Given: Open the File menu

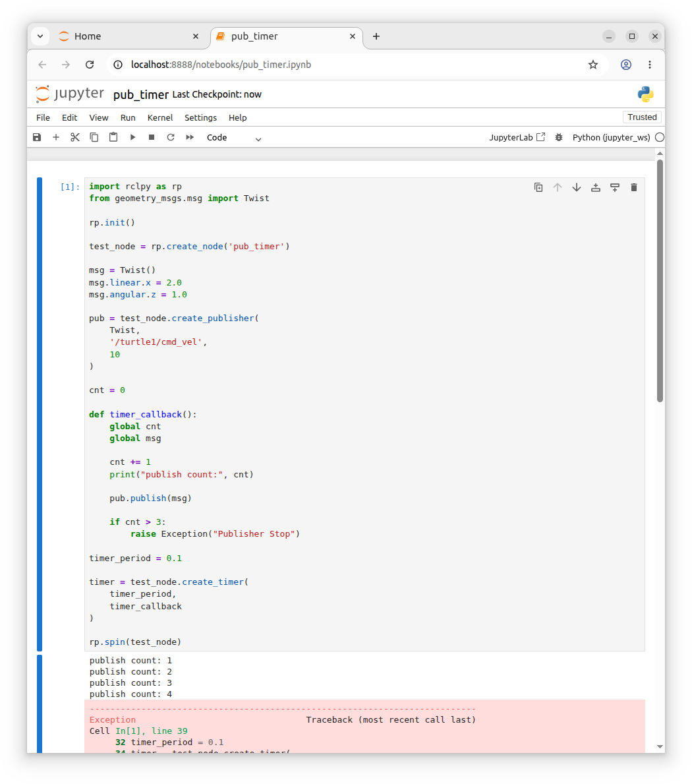Looking at the screenshot, I should (x=43, y=117).
